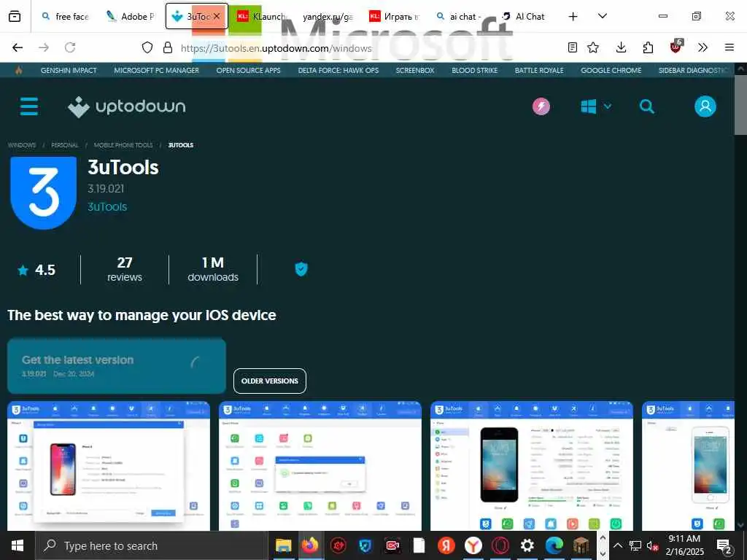Open the 3uTools developer link
Screen dimensions: 747x560
(x=107, y=206)
